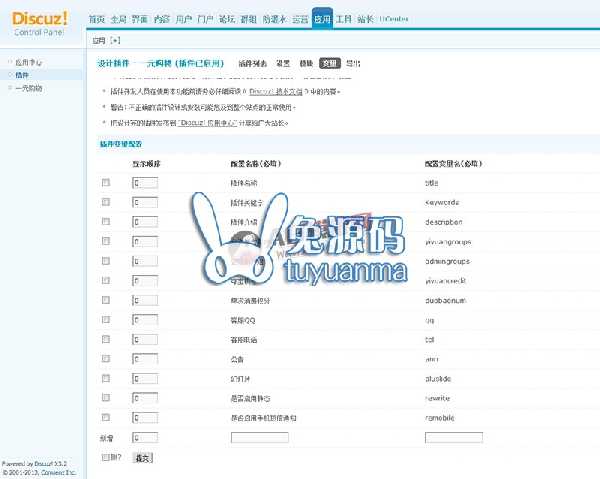Click the new 配置变量名 input in the 新增 row
Screen dimensions: 600x479
click(x=454, y=438)
